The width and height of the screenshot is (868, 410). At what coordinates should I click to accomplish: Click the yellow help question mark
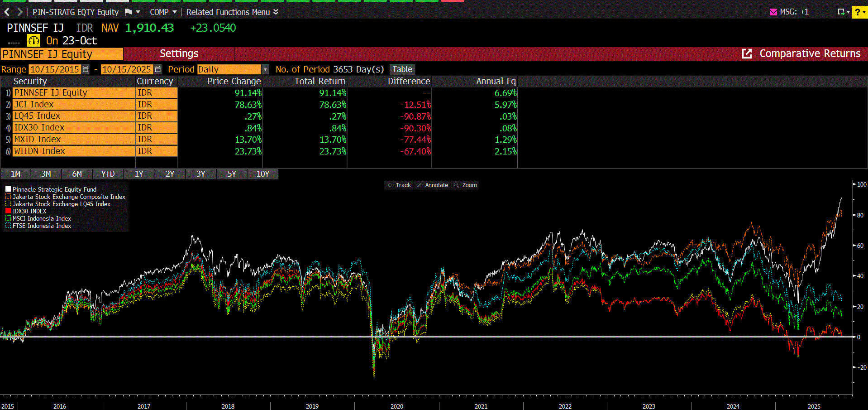pyautogui.click(x=858, y=12)
